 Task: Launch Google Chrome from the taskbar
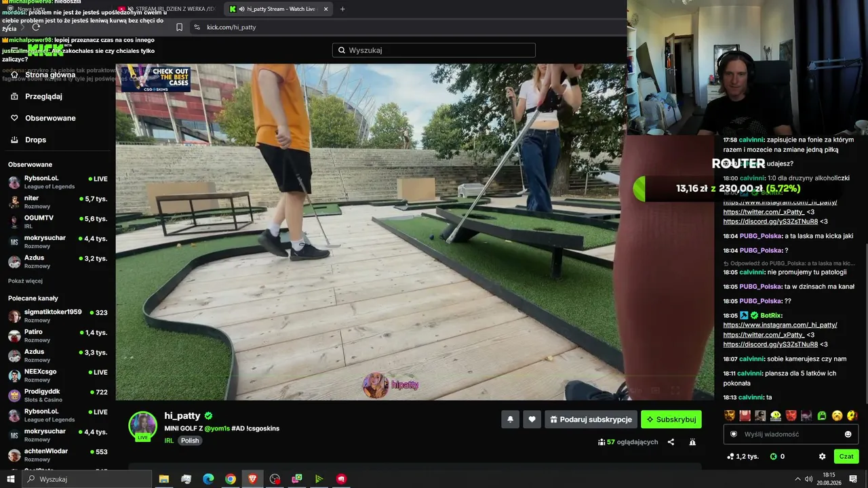pyautogui.click(x=231, y=479)
